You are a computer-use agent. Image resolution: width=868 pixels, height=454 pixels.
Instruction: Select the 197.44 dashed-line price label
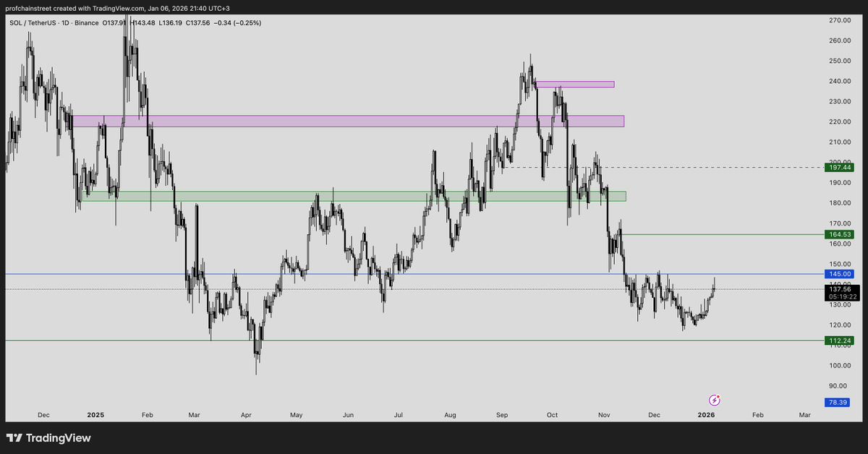coord(840,167)
